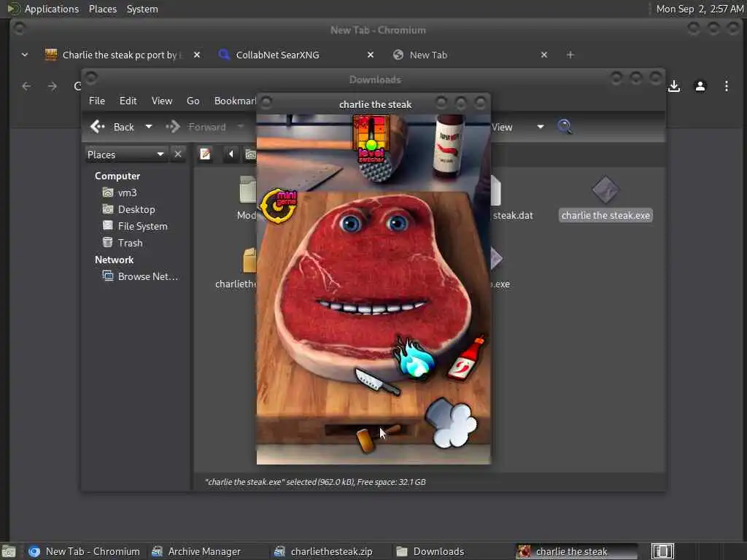Open Applications menu in top panel
This screenshot has width=747, height=560.
coord(52,9)
